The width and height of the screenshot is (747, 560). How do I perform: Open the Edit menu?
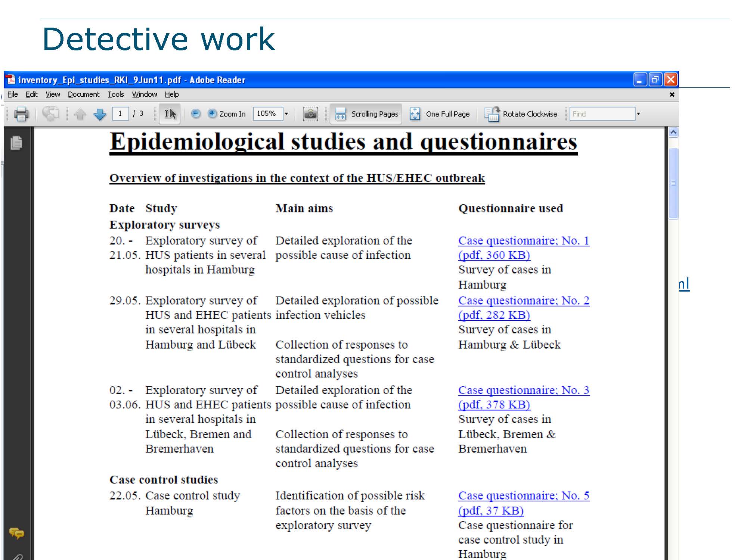pyautogui.click(x=31, y=94)
